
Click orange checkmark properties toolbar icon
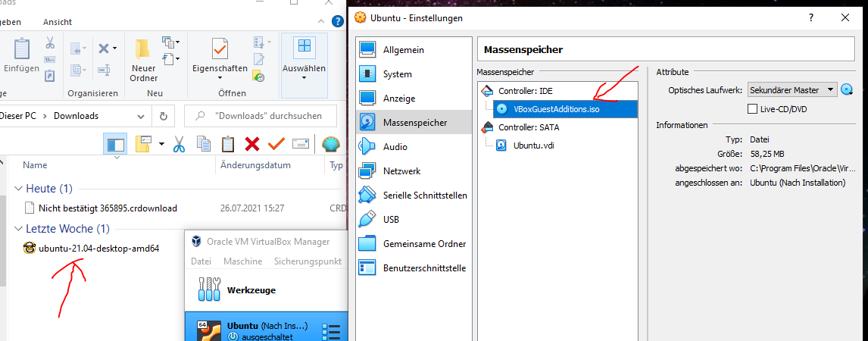point(276,145)
